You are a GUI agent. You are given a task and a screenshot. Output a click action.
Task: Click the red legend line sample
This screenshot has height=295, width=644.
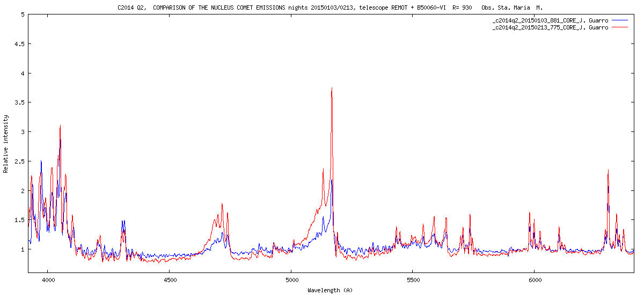coord(620,27)
